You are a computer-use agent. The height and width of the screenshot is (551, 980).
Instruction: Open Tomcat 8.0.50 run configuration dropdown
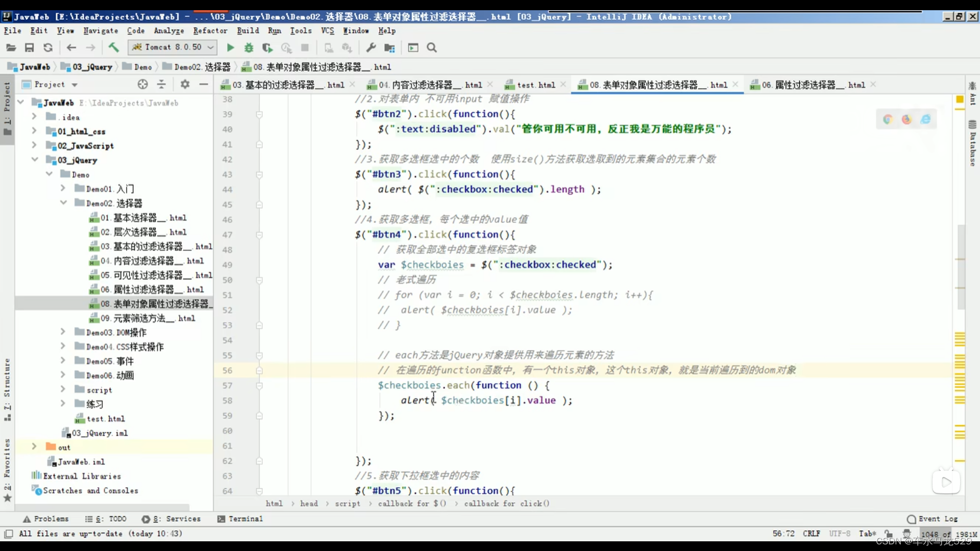[x=173, y=47]
